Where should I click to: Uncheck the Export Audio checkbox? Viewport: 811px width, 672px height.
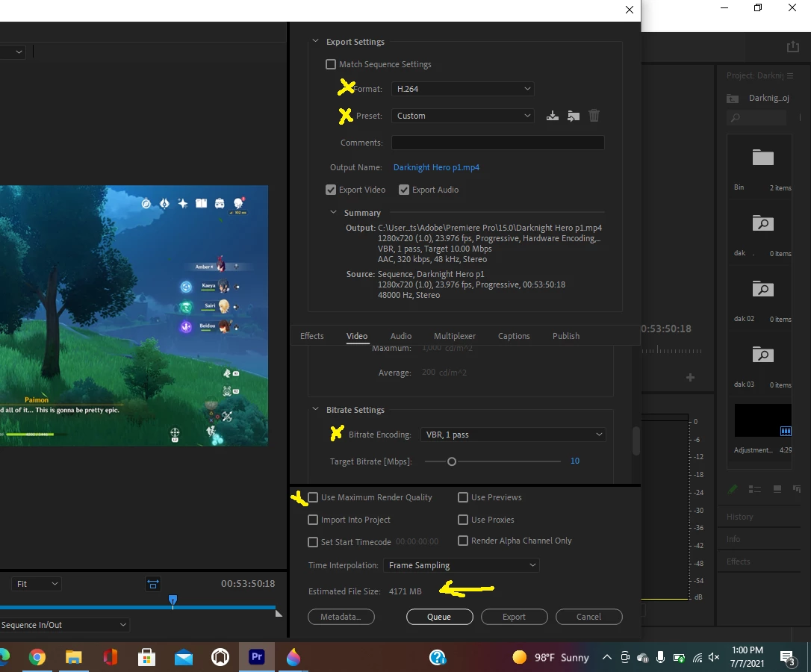(x=404, y=190)
